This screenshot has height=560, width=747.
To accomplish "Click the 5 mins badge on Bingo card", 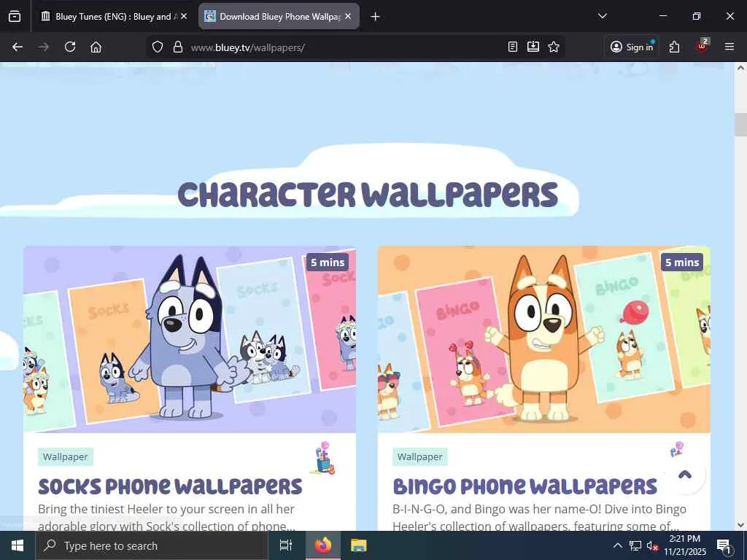I will (x=682, y=262).
